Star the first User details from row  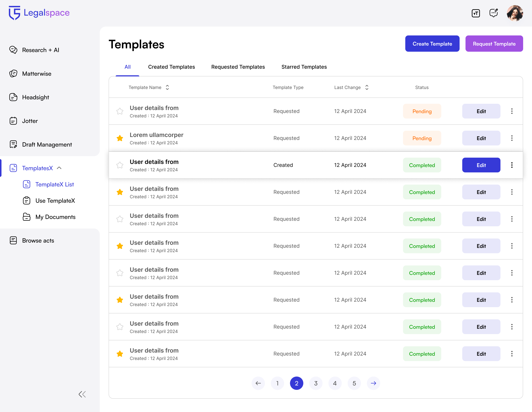pos(120,111)
